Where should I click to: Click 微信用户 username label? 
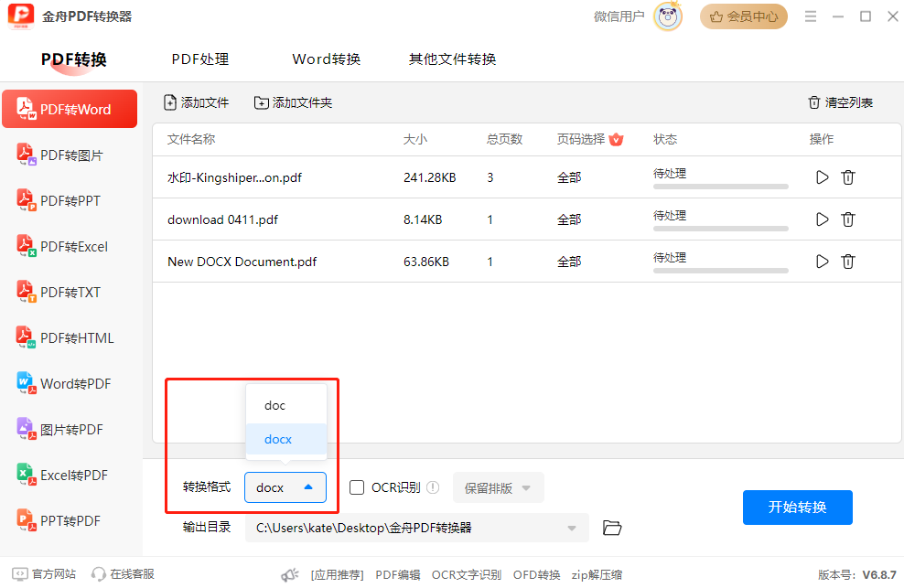(x=619, y=16)
